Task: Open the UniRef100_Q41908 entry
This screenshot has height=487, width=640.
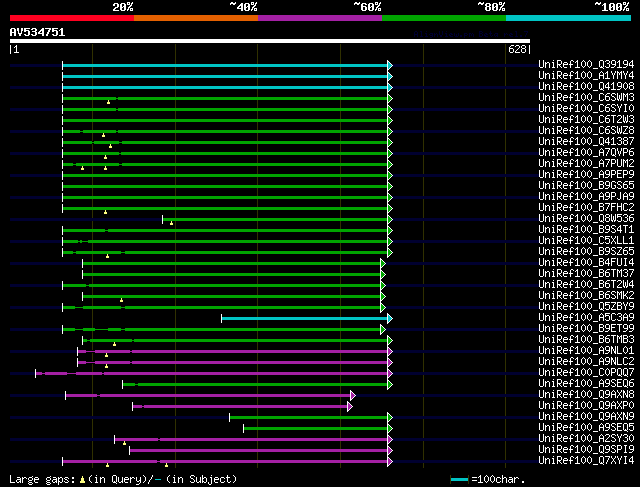Action: 586,87
